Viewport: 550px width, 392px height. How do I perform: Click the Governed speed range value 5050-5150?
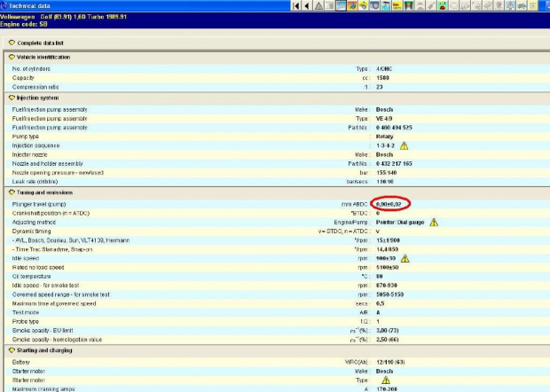(x=389, y=294)
